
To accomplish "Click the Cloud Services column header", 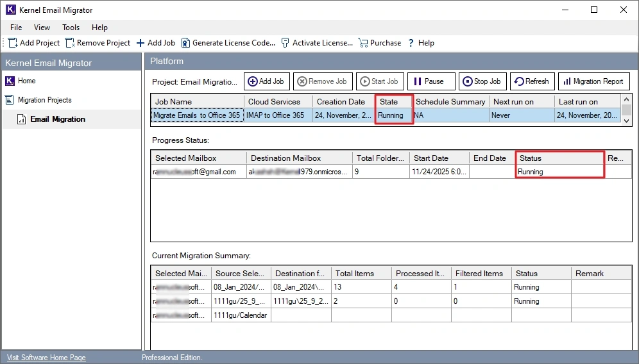I will click(278, 101).
